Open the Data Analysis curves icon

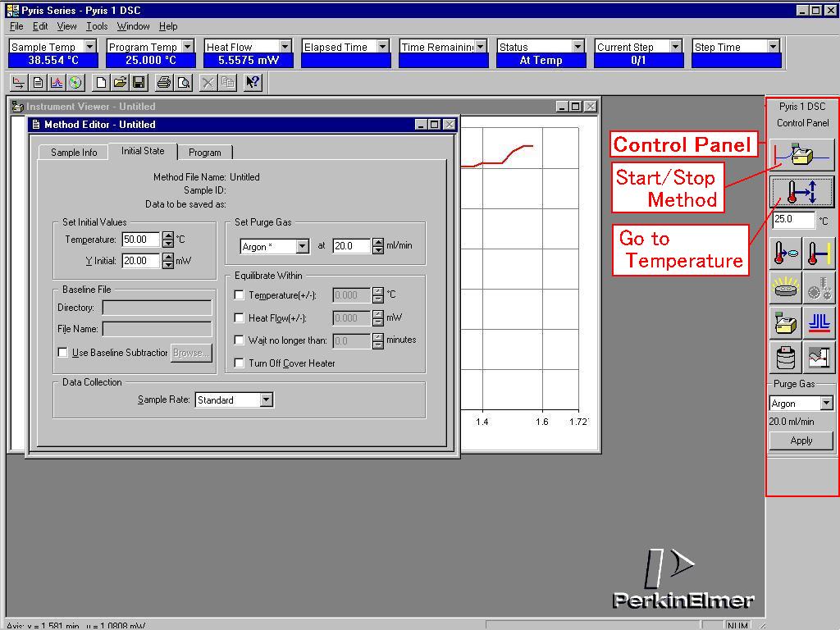[57, 83]
